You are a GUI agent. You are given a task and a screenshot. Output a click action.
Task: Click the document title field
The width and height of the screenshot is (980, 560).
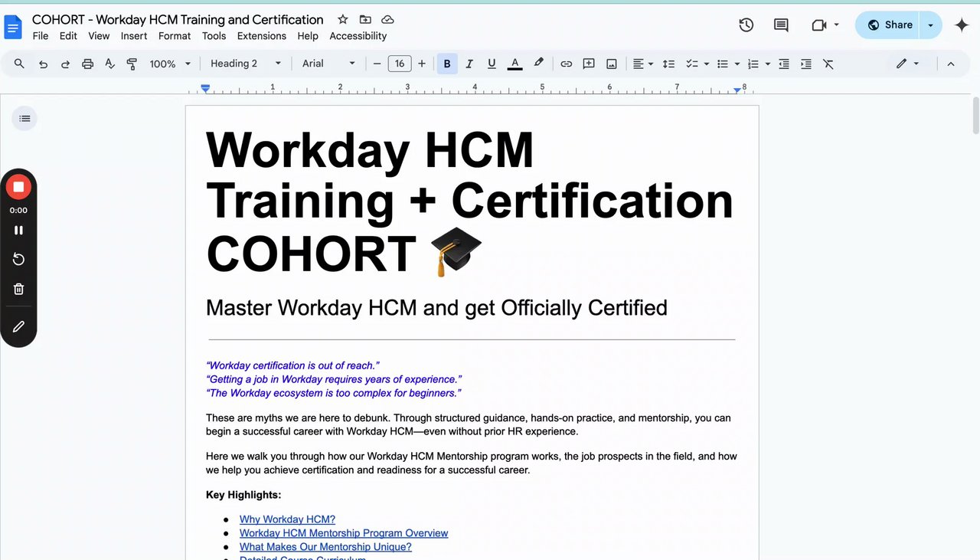coord(178,19)
